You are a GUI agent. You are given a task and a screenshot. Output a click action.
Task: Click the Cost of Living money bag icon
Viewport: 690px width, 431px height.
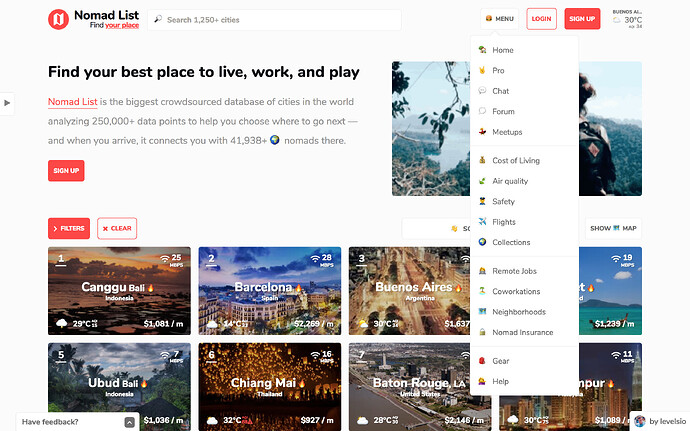pyautogui.click(x=482, y=160)
